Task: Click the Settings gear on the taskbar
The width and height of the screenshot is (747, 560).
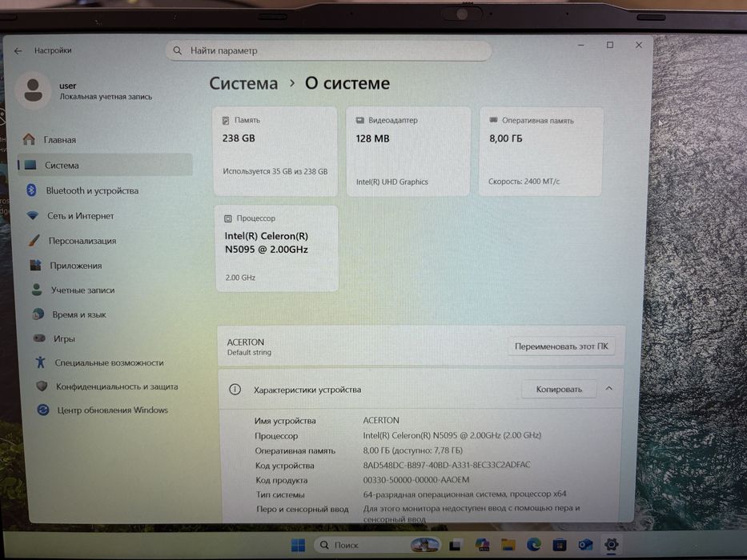Action: coord(611,544)
